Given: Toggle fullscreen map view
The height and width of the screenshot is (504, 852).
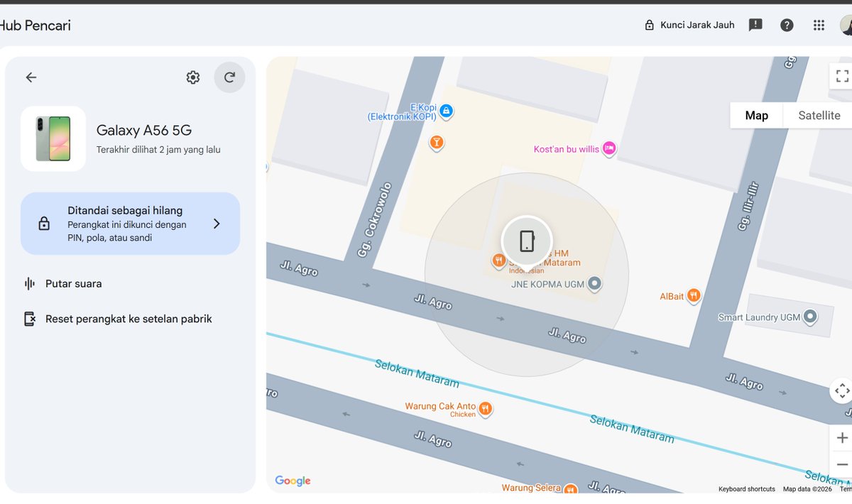Looking at the screenshot, I should 842,76.
